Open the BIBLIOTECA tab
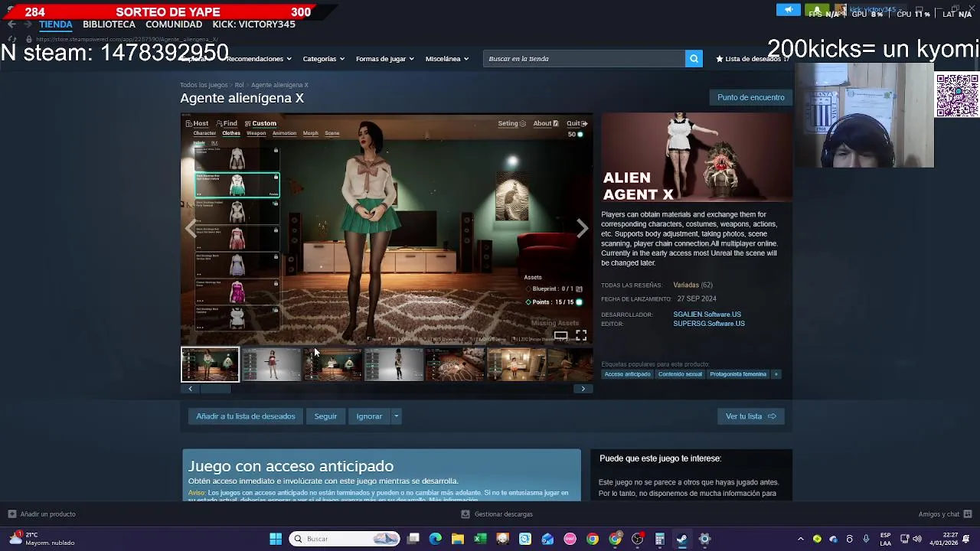 click(x=109, y=24)
